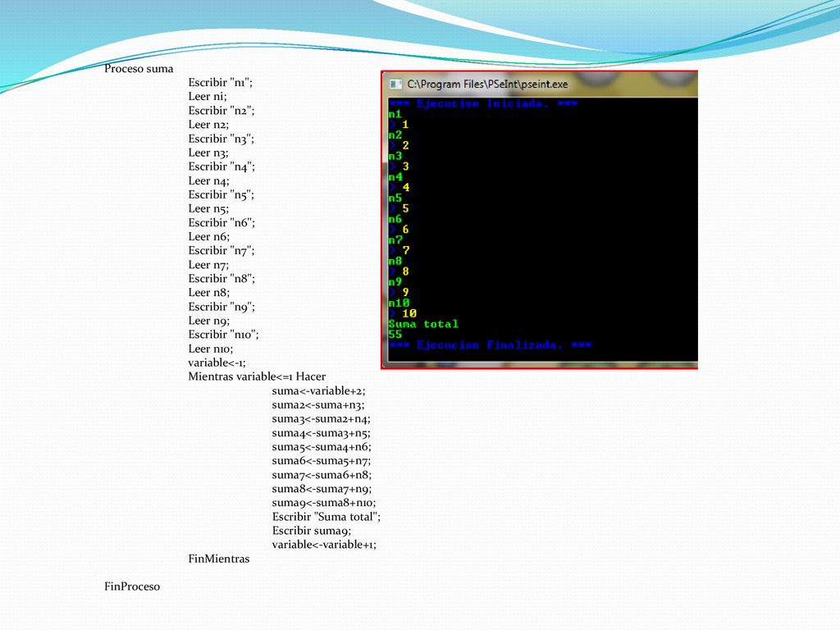Click the input value 10 in console
The height and width of the screenshot is (630, 840).
click(x=409, y=313)
